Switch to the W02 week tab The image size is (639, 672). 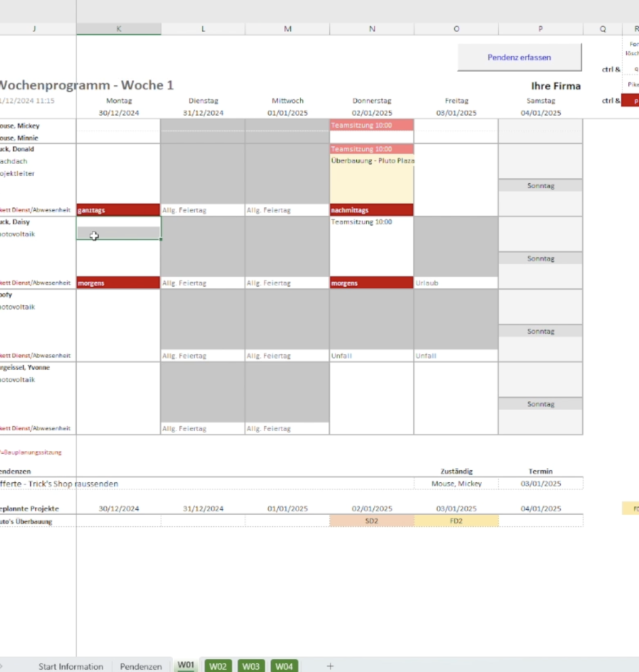(x=218, y=665)
